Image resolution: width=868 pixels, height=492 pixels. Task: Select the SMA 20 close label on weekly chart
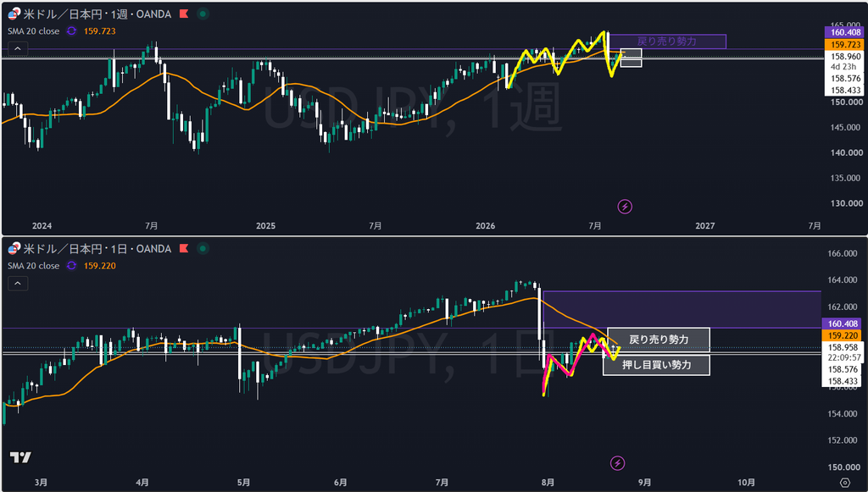[x=34, y=31]
